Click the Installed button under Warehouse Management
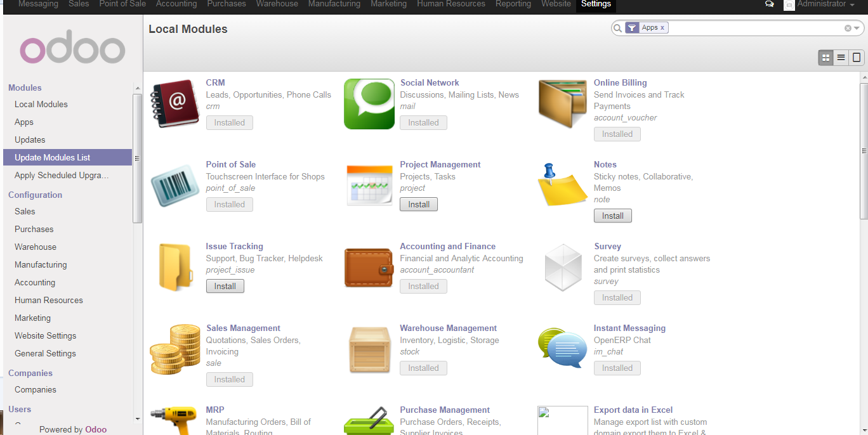The image size is (868, 435). click(x=423, y=368)
